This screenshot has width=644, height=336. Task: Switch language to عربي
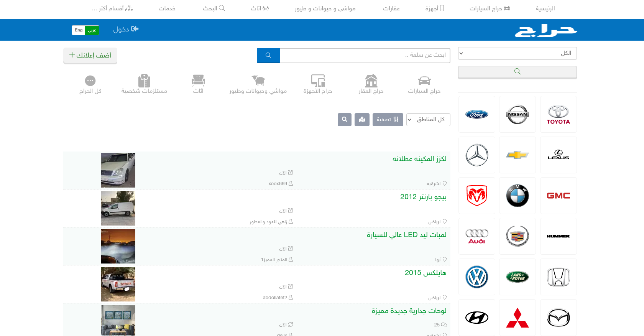[92, 30]
